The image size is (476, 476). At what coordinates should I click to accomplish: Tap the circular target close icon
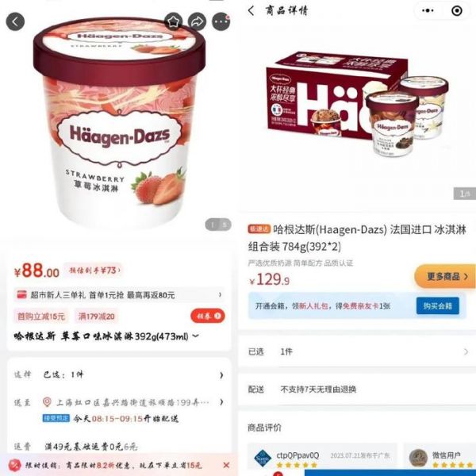tap(457, 11)
